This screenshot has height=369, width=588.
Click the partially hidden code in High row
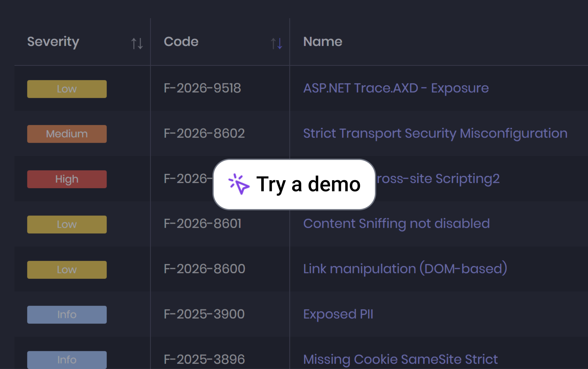(x=188, y=179)
